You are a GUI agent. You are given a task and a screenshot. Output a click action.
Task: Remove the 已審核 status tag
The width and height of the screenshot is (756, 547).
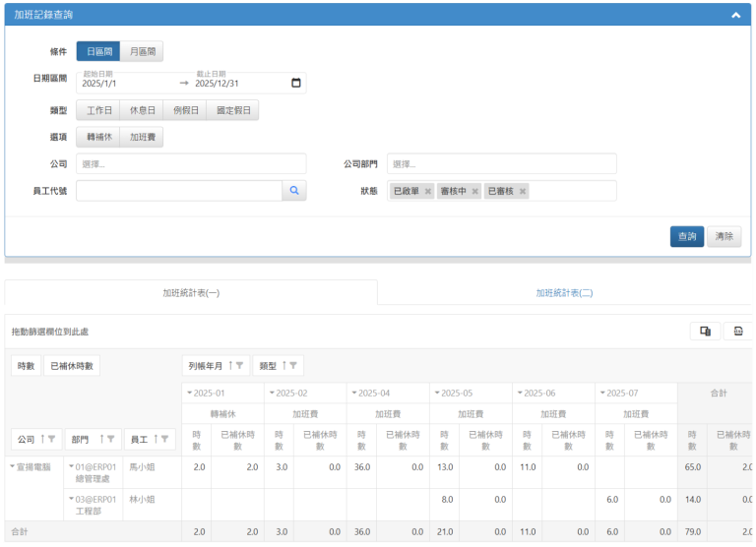point(523,191)
